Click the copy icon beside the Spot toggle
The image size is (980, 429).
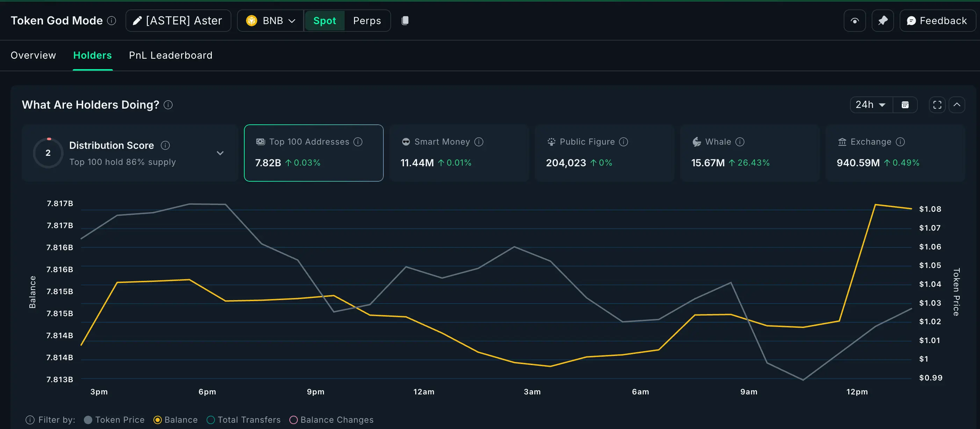point(405,21)
